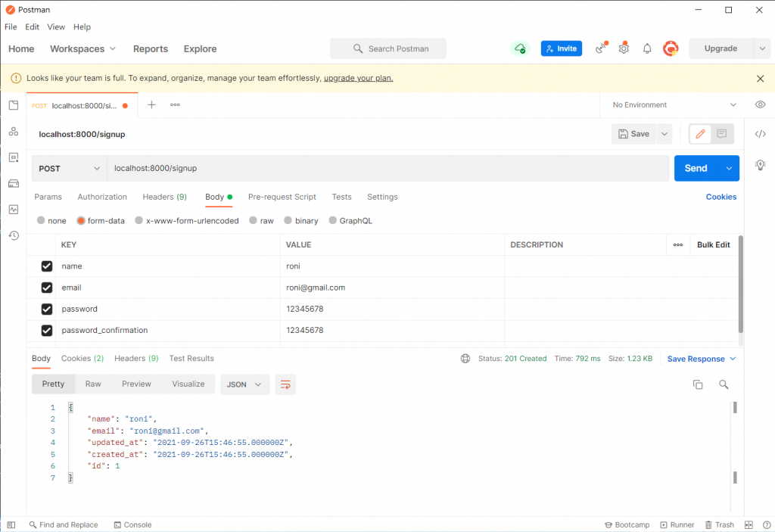Copy the response body to clipboard

click(x=698, y=384)
